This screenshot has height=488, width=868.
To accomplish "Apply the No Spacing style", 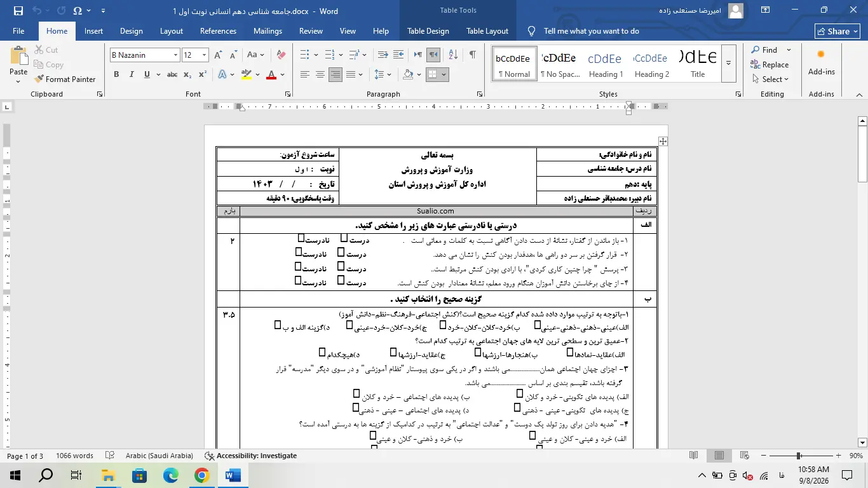I will tap(560, 63).
